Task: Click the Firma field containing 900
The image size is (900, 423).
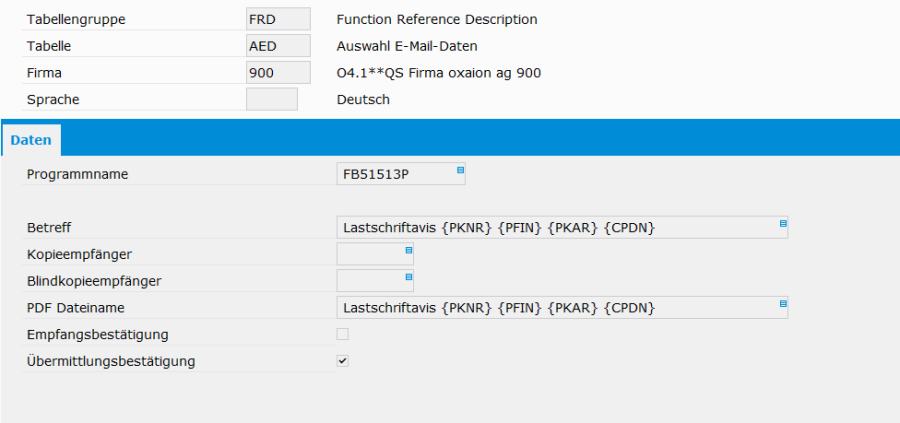Action: [x=277, y=73]
